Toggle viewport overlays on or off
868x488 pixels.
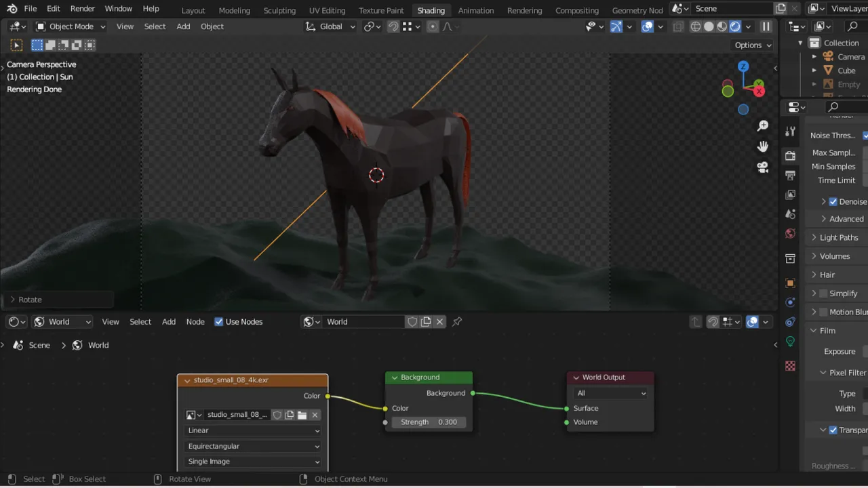648,26
